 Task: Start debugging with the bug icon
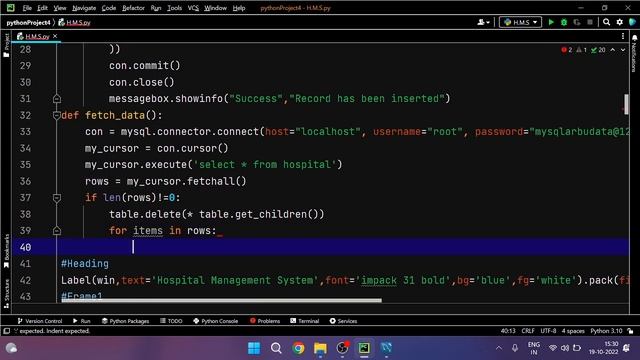click(x=564, y=22)
